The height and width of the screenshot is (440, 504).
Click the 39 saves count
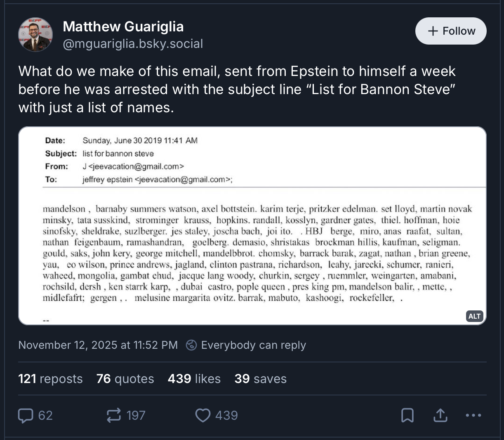[260, 378]
